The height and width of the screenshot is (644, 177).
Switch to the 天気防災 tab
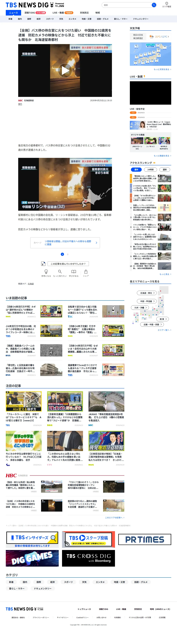tap(84, 13)
